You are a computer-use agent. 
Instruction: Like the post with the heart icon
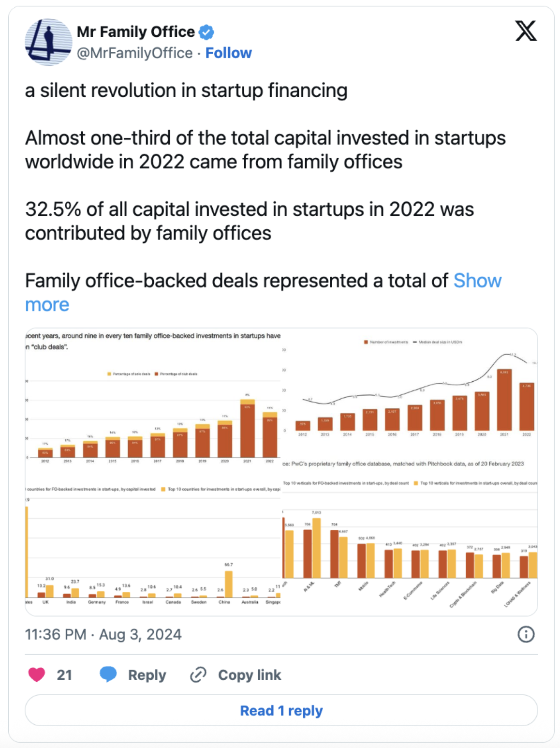tap(37, 674)
